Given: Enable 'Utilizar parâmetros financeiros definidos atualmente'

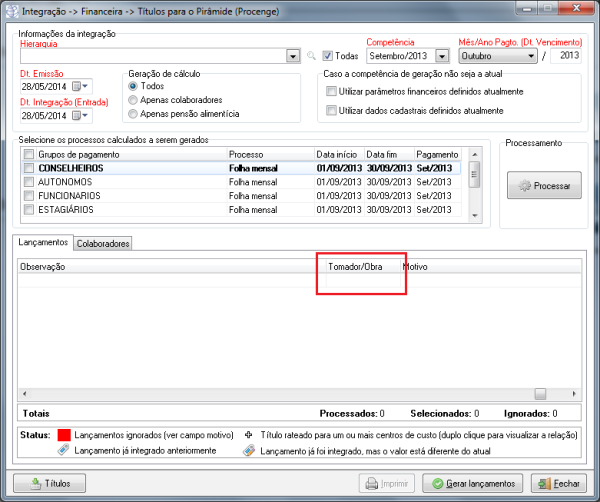Looking at the screenshot, I should tap(332, 91).
